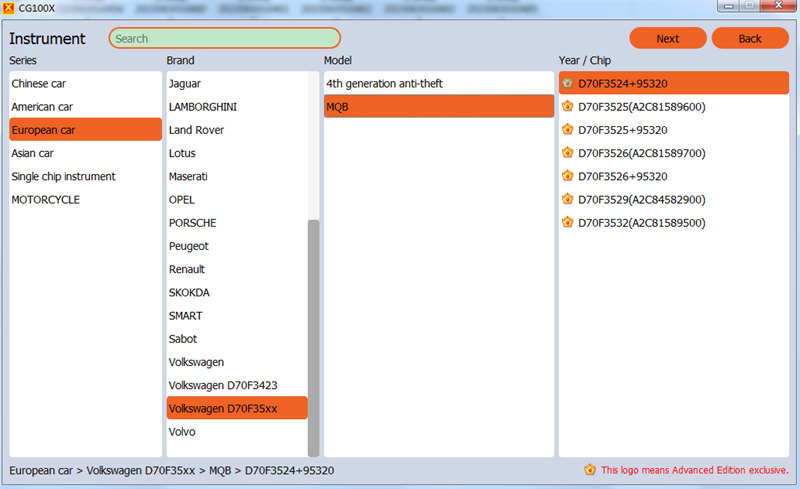The width and height of the screenshot is (800, 489).
Task: Select plain Volkswagen brand entry
Action: [x=237, y=362]
